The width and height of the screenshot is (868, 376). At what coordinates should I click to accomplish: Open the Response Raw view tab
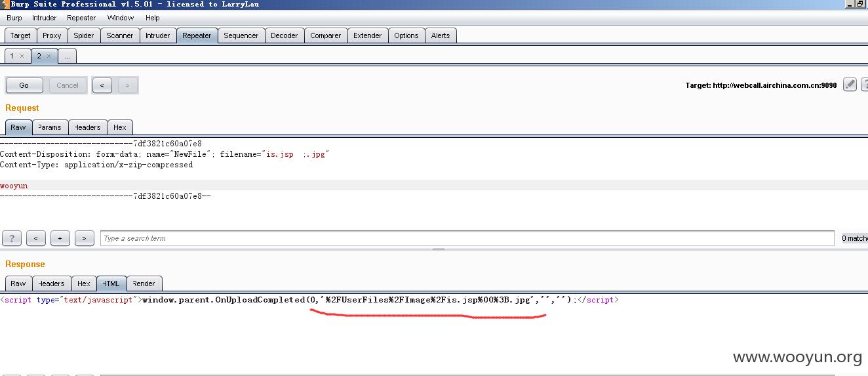pyautogui.click(x=18, y=283)
